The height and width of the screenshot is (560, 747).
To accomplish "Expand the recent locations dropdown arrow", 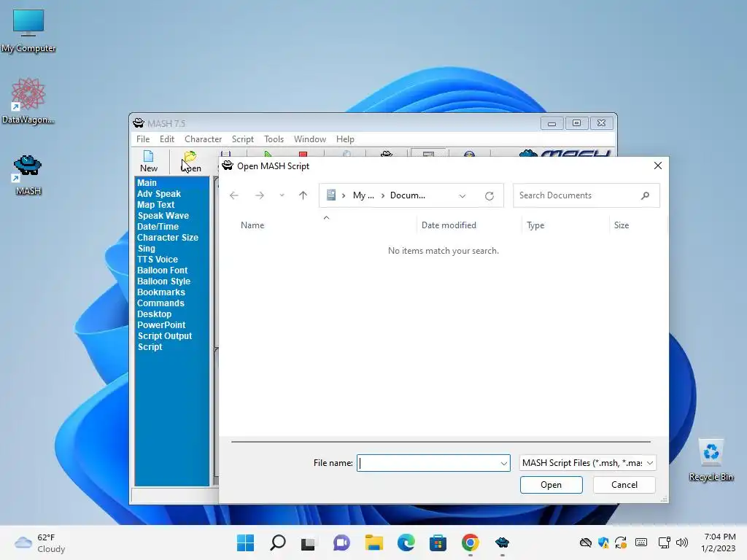I will click(x=282, y=195).
